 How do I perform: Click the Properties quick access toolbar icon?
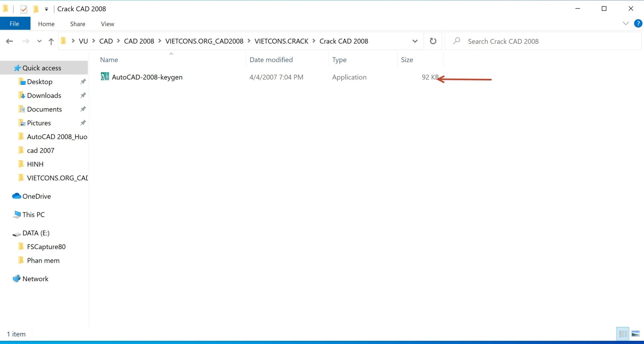[24, 9]
